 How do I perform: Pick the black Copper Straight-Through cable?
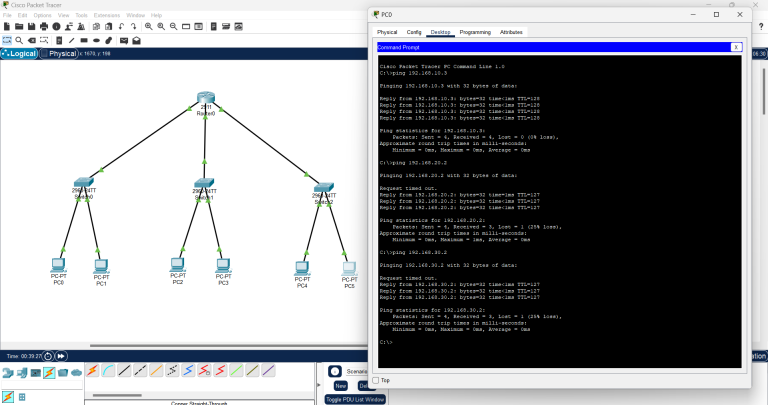pyautogui.click(x=124, y=371)
